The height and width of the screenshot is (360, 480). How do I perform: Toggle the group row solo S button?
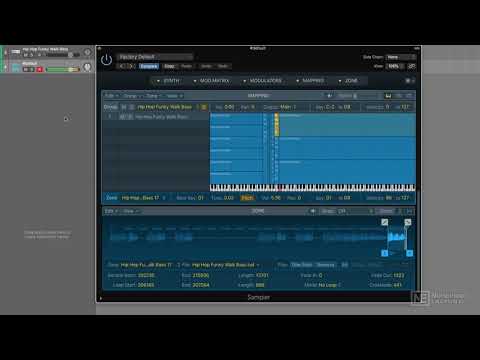pos(131,107)
